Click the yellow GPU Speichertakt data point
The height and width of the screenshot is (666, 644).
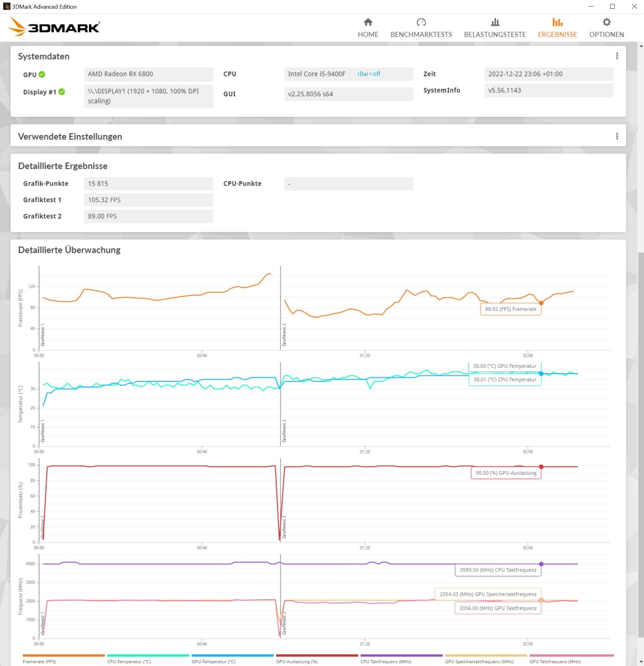[x=541, y=600]
